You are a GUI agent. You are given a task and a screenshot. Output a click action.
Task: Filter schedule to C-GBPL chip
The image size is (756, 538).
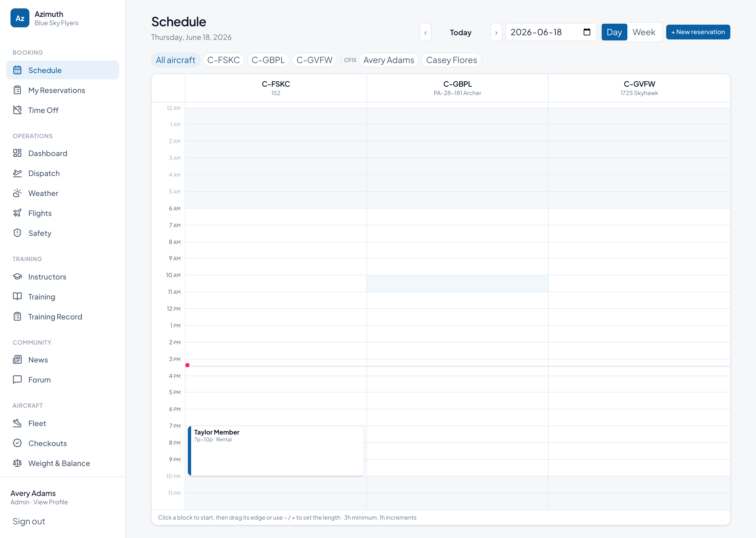pyautogui.click(x=268, y=60)
